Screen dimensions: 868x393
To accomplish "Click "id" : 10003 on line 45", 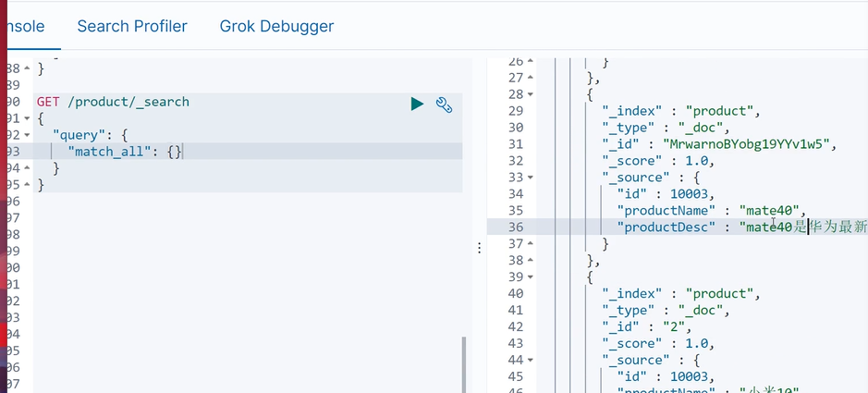I will tap(666, 377).
